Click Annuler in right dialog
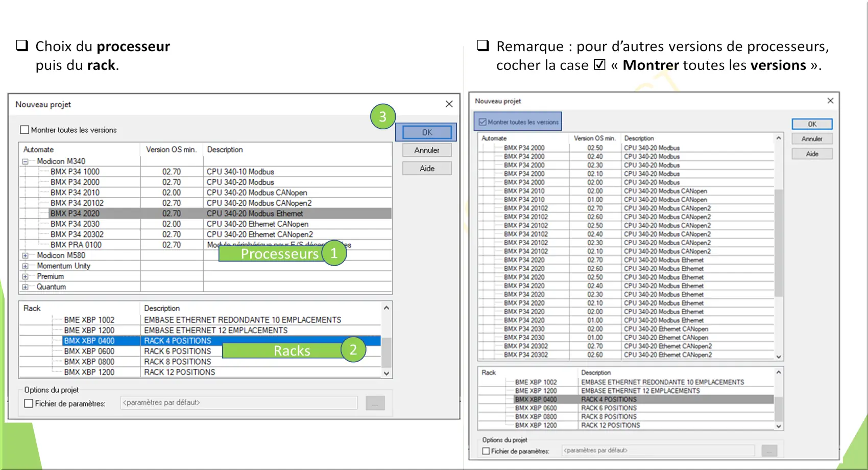The height and width of the screenshot is (470, 868). point(812,139)
